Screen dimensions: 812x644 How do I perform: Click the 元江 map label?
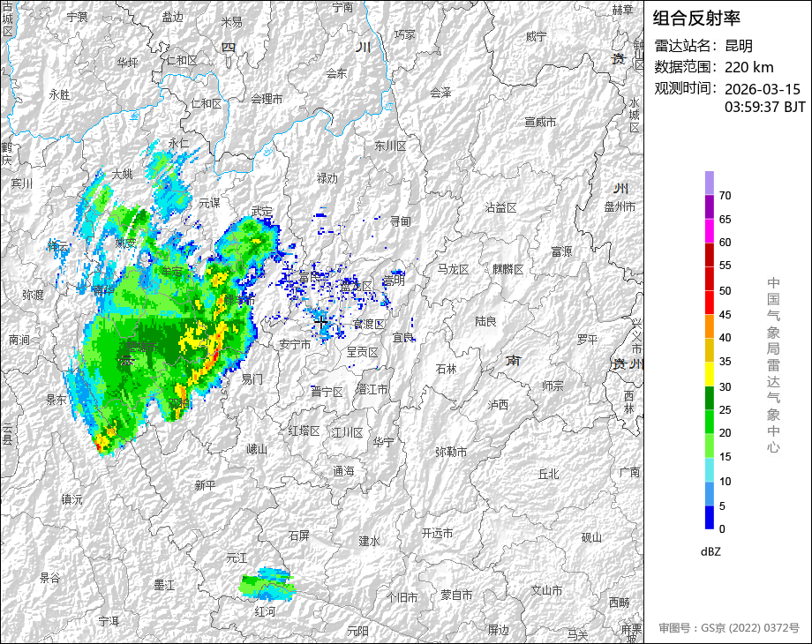click(237, 558)
